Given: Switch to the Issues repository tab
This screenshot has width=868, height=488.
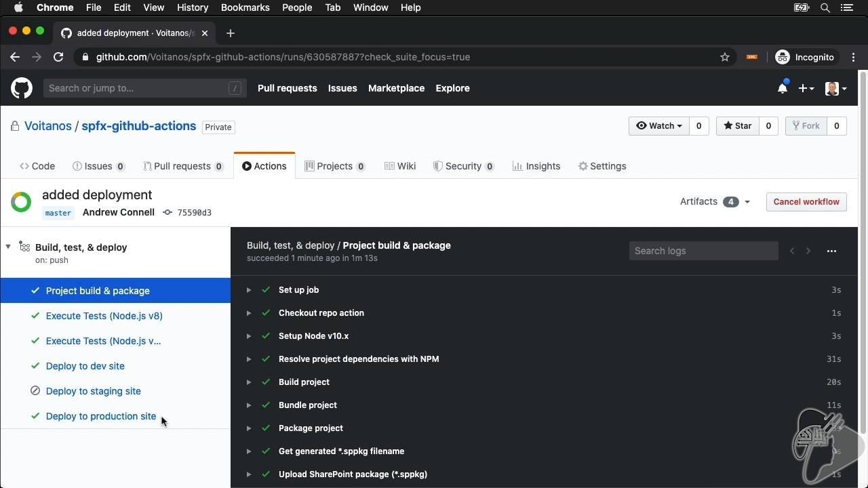Looking at the screenshot, I should pos(99,166).
